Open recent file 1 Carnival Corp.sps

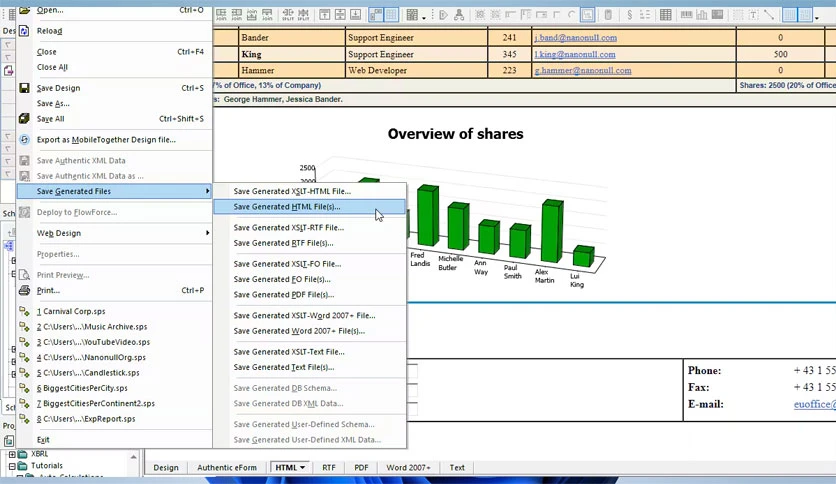[114, 311]
